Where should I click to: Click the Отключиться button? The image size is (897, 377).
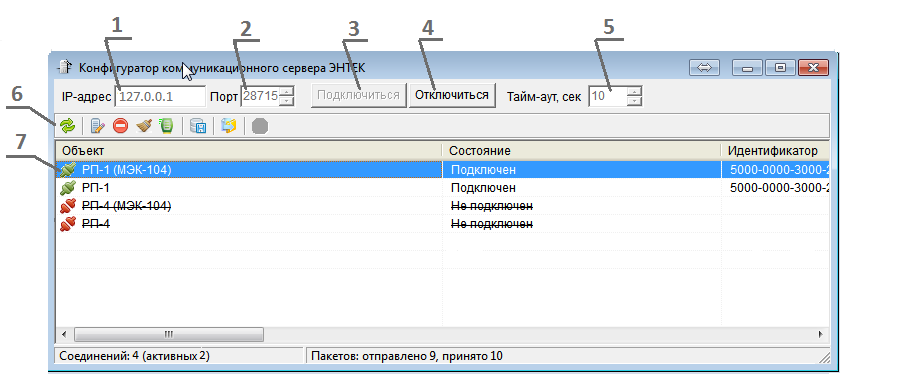pyautogui.click(x=452, y=95)
